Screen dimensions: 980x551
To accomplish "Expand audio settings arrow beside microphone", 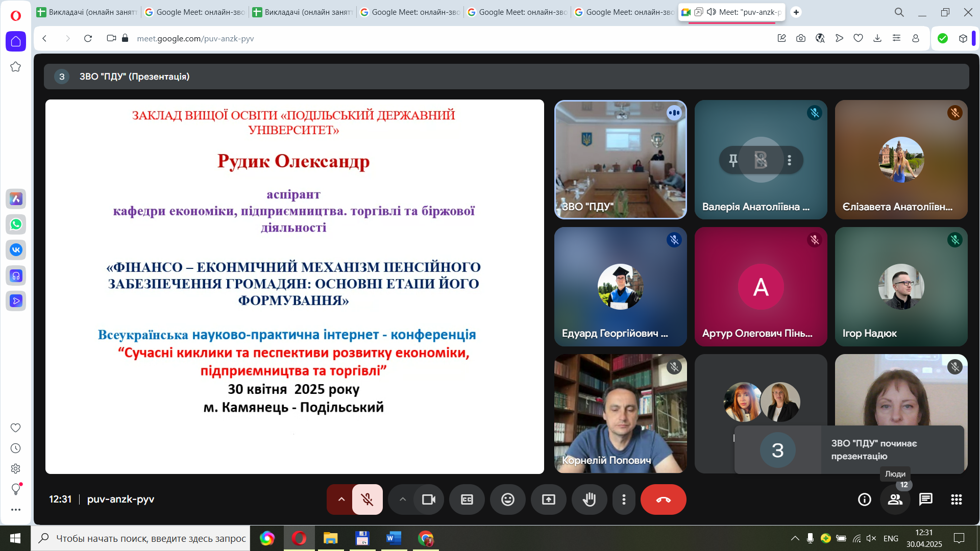I will point(341,499).
